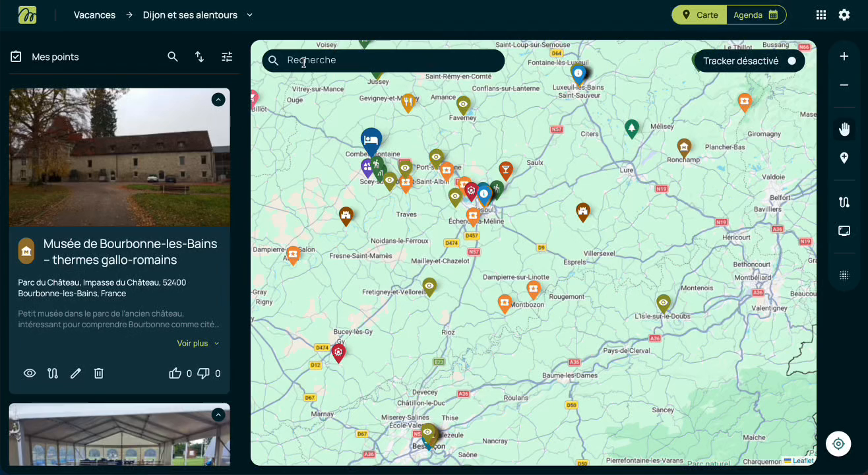Zoom out on the map

[844, 85]
